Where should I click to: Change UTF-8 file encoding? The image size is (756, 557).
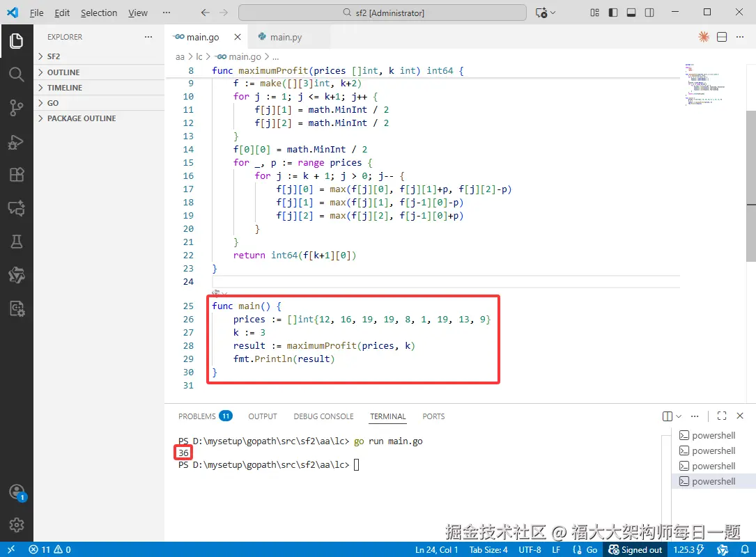coord(530,550)
